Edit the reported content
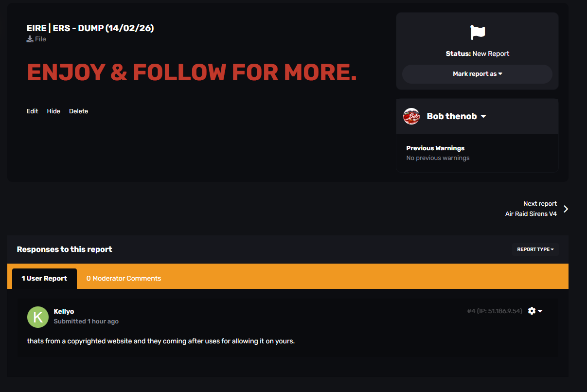This screenshot has height=392, width=587. click(32, 111)
